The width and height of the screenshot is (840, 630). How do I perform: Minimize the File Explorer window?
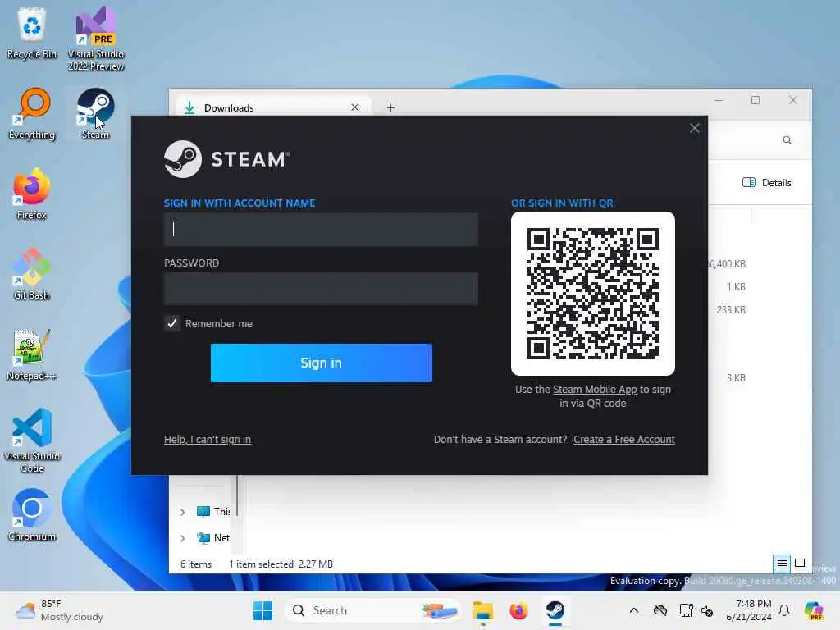pos(719,100)
